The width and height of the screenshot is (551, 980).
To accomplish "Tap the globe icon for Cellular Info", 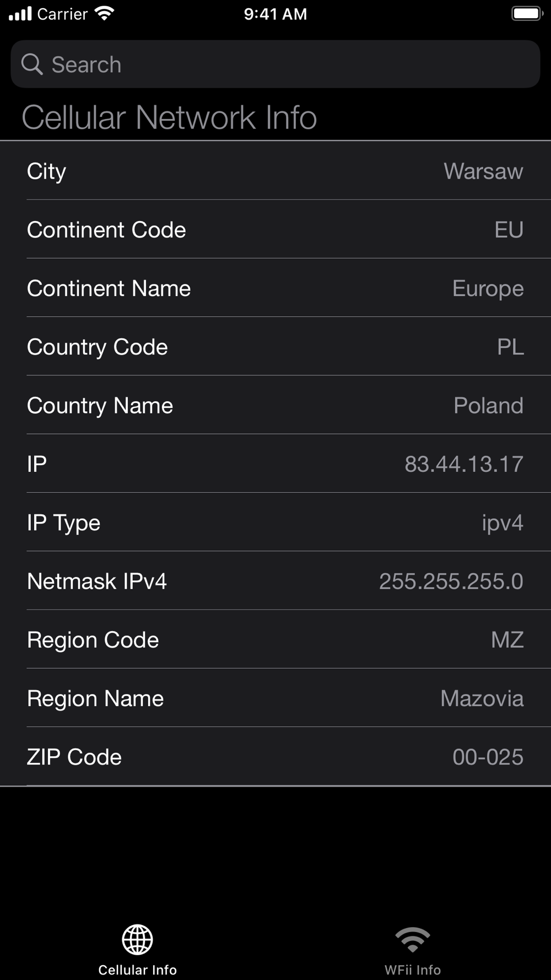I will (x=137, y=940).
